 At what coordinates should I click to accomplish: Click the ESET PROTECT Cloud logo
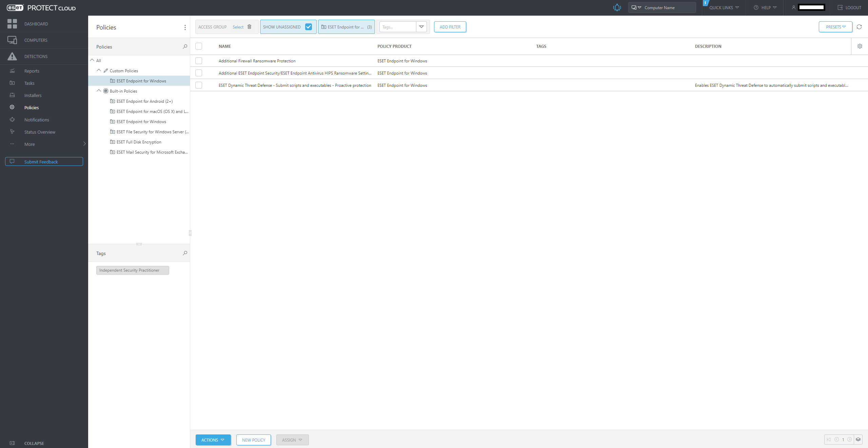[x=41, y=8]
